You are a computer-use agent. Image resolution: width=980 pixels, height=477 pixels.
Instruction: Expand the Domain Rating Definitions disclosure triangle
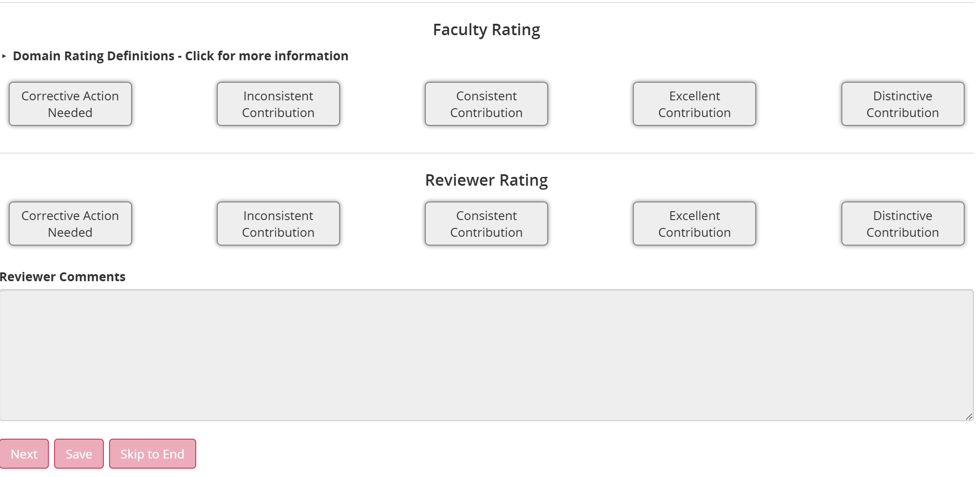4,56
